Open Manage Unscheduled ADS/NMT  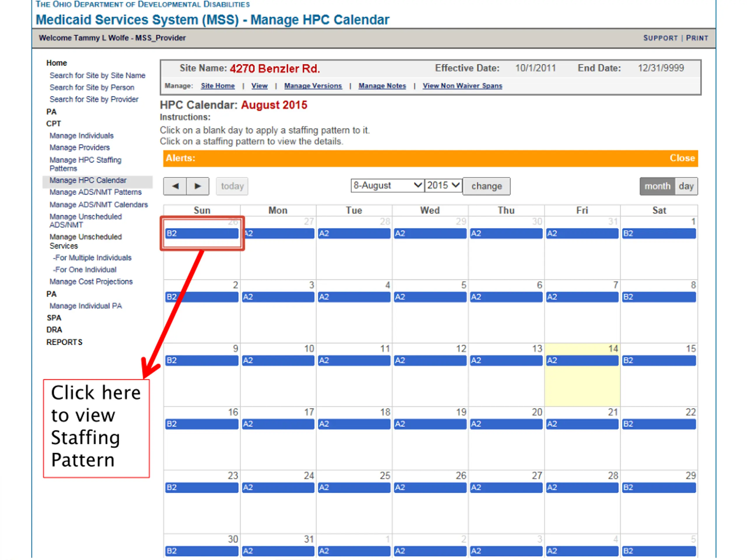coord(85,221)
